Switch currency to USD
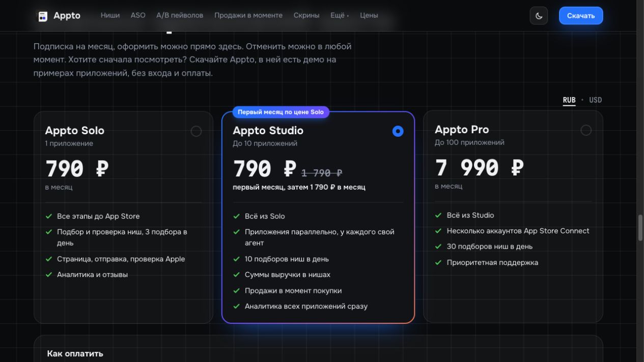 [595, 100]
